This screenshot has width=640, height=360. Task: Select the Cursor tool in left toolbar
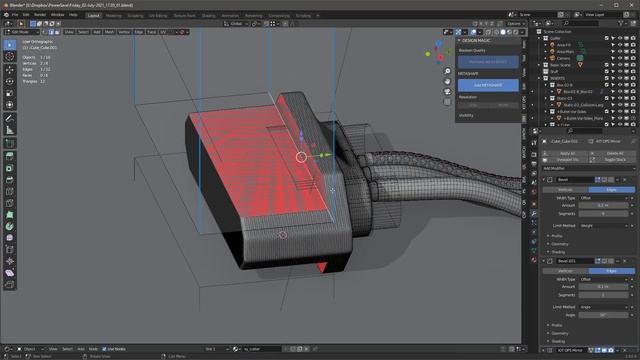(x=10, y=56)
